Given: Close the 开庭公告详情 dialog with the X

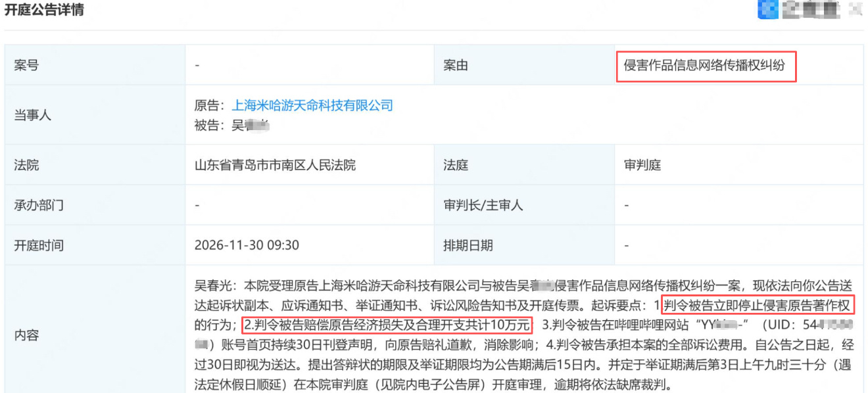Looking at the screenshot, I should pyautogui.click(x=856, y=9).
